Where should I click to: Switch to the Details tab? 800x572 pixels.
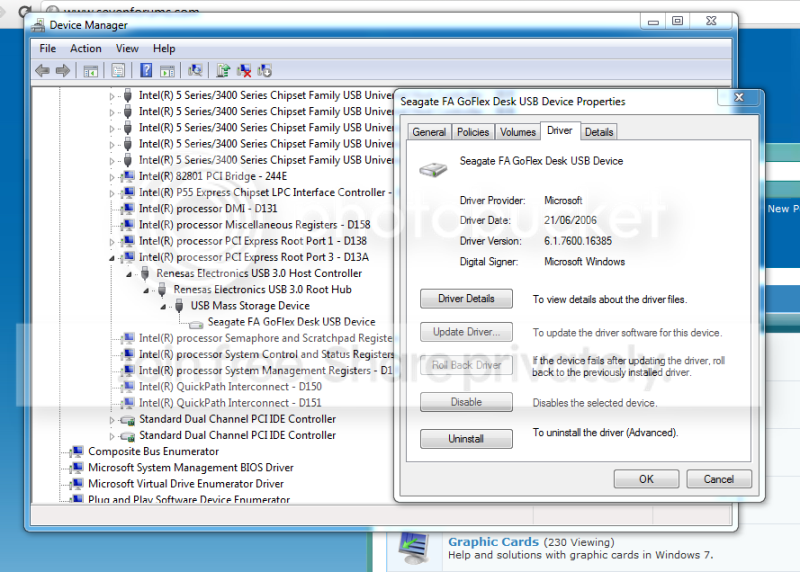(598, 132)
